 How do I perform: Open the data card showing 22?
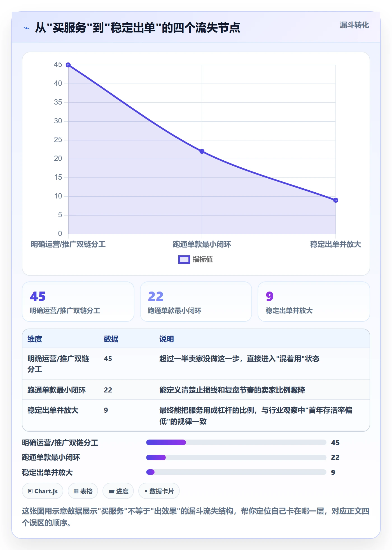(196, 302)
